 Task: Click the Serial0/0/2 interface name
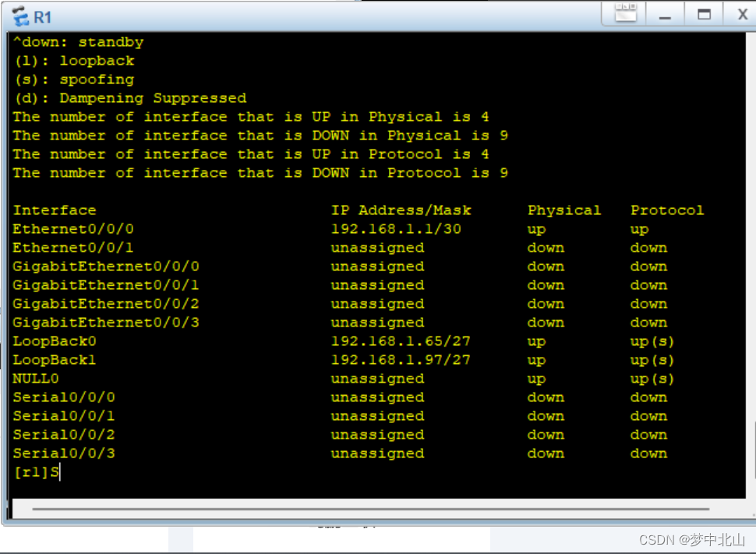pyautogui.click(x=64, y=435)
